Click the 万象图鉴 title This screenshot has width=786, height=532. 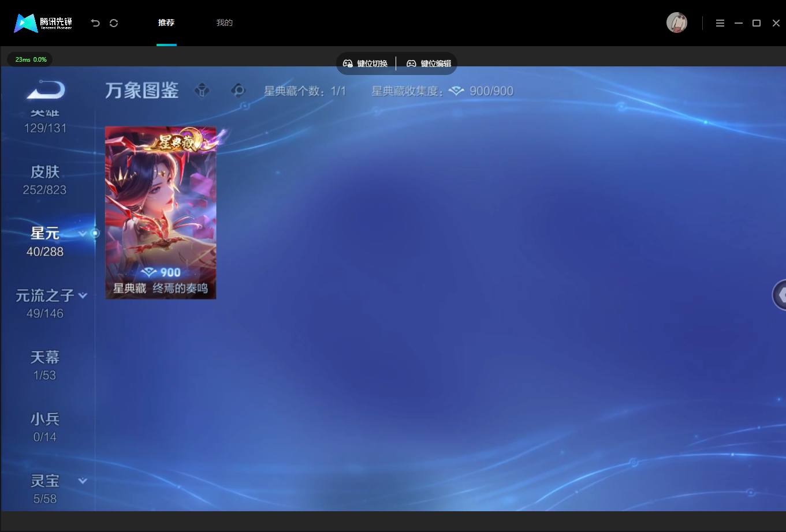(142, 91)
